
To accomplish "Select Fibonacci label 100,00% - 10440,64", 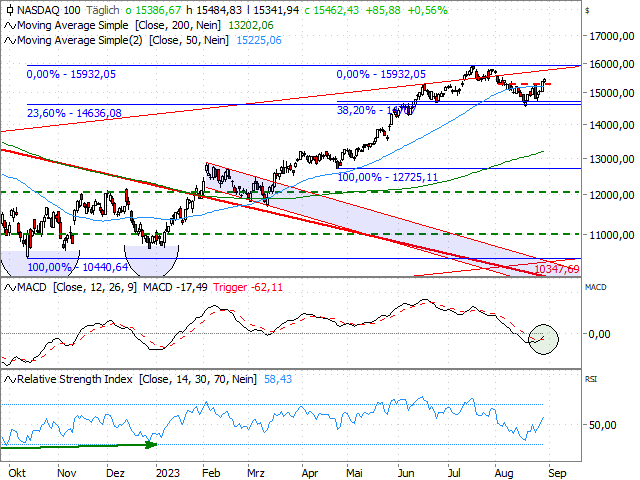I will point(78,267).
